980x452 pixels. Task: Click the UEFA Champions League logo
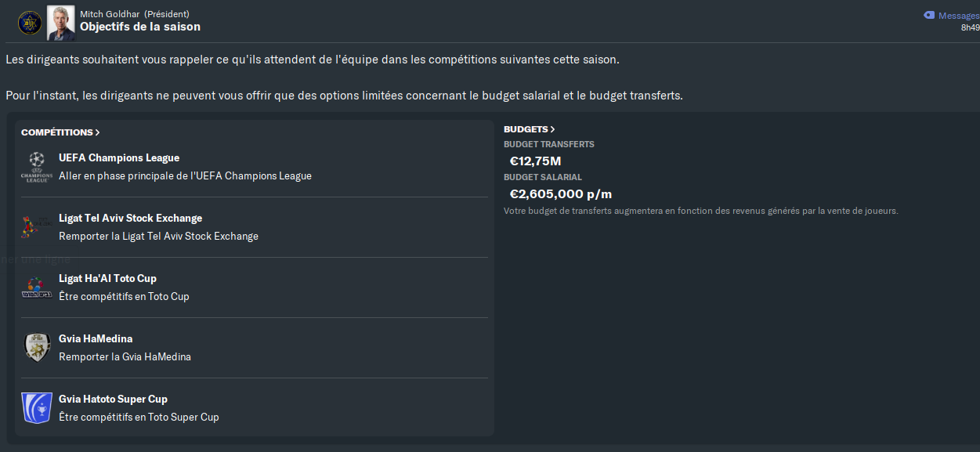coord(36,167)
